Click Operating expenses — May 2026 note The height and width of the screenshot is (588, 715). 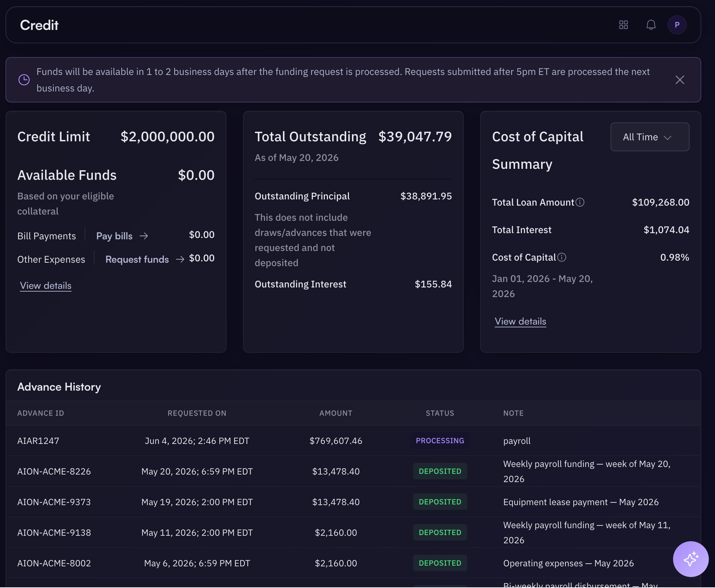pyautogui.click(x=569, y=563)
